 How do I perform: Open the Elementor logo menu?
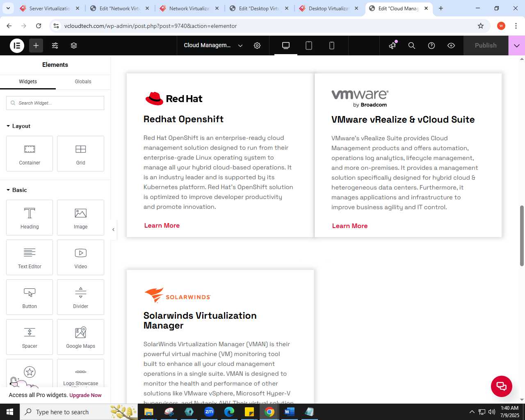[17, 46]
